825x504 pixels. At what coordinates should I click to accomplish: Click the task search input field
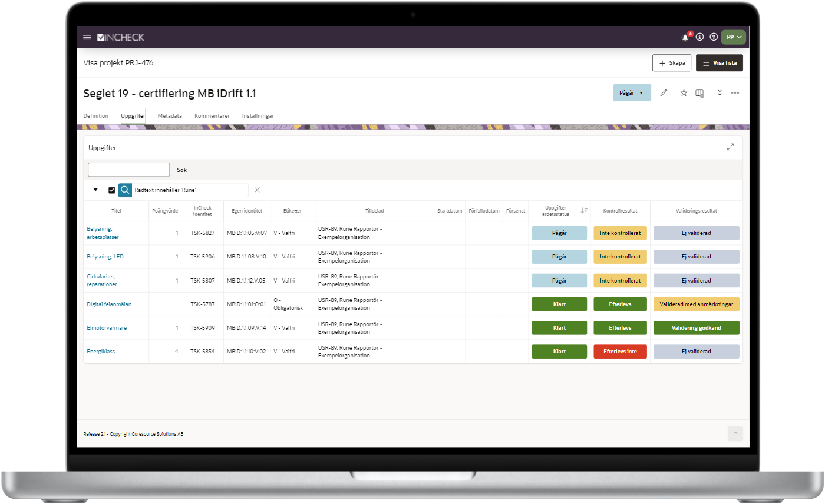point(129,170)
